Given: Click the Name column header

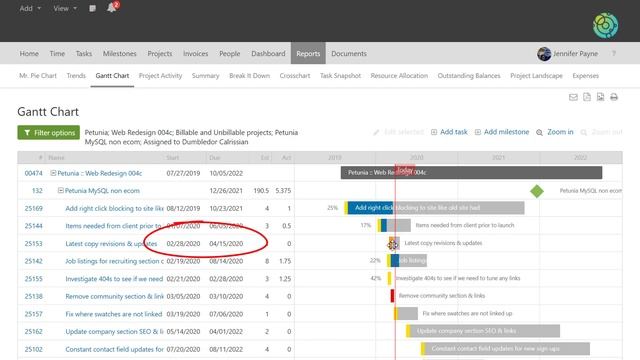Looking at the screenshot, I should tap(56, 158).
